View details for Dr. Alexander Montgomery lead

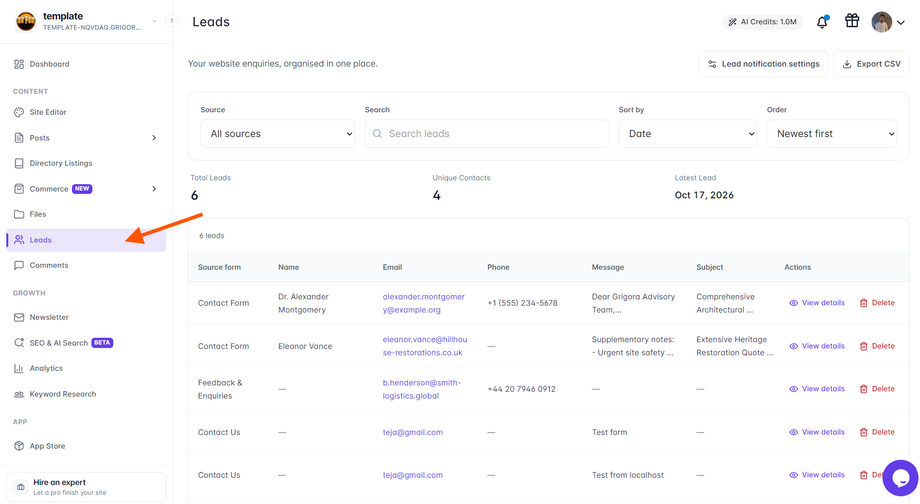817,303
